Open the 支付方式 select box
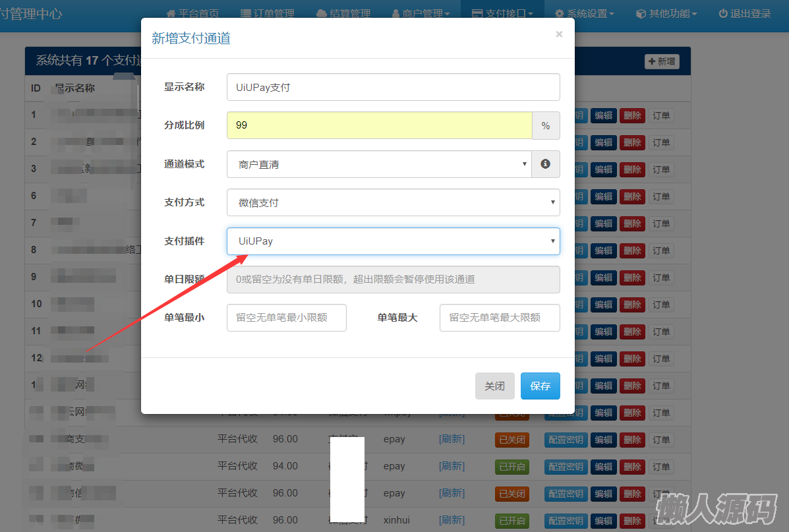Viewport: 789px width, 532px height. point(393,202)
